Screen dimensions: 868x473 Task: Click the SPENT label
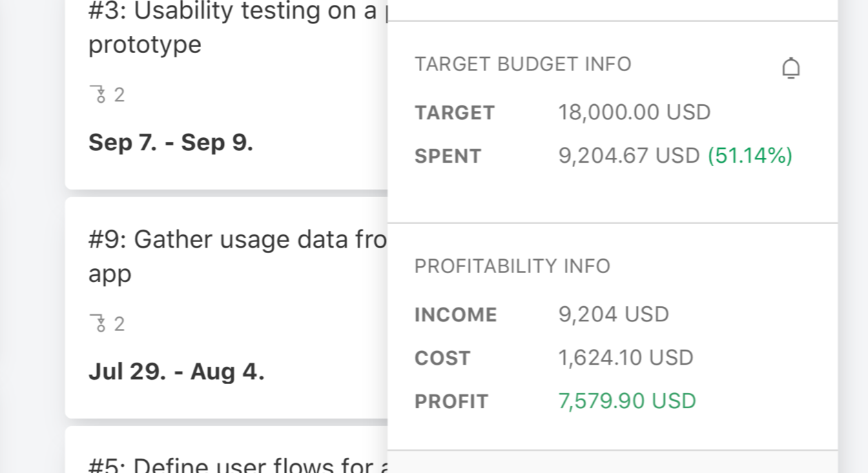[x=448, y=157]
